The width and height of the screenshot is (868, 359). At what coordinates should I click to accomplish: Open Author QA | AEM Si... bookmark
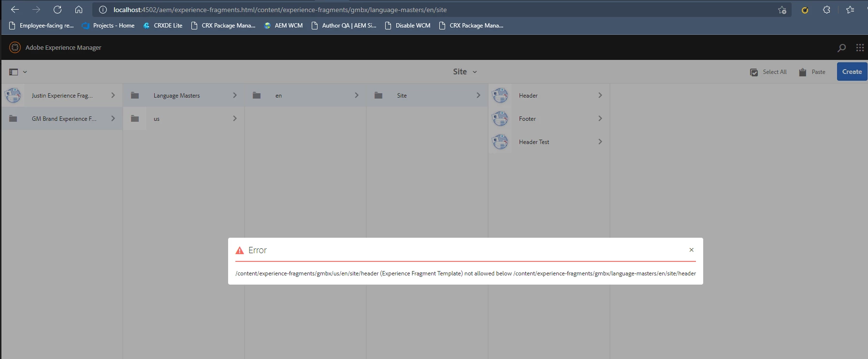[344, 26]
